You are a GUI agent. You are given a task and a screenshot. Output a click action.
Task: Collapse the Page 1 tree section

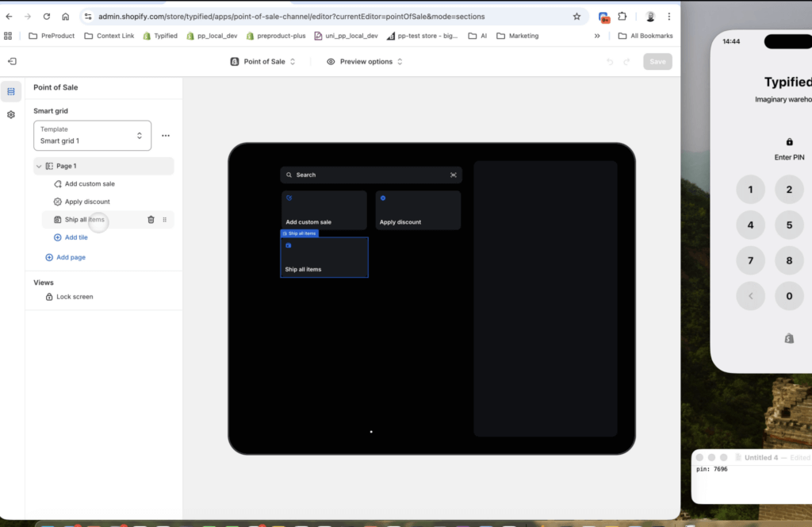pyautogui.click(x=39, y=166)
